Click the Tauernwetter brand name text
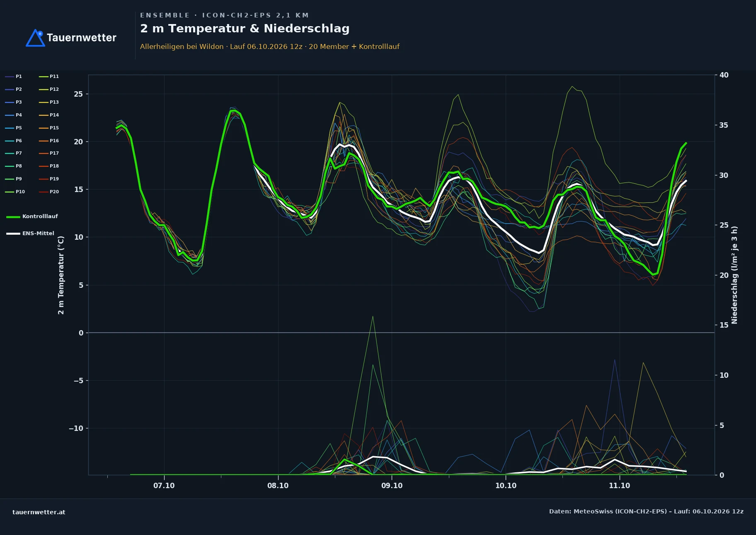This screenshot has width=756, height=535. click(82, 38)
